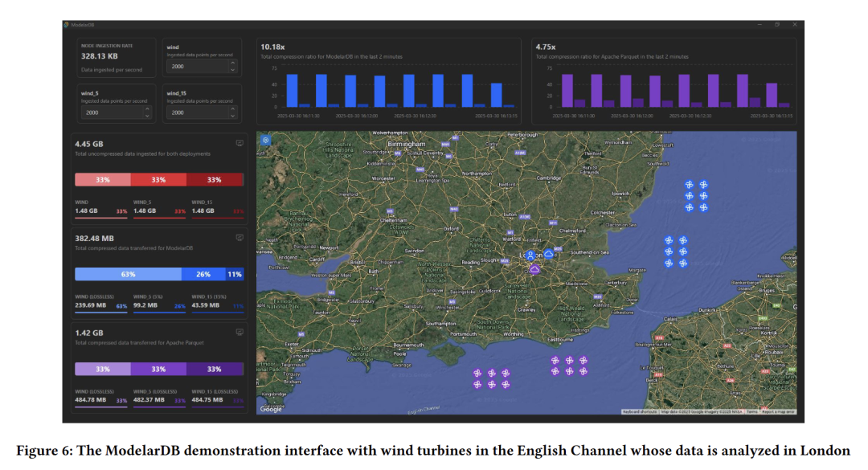868x470 pixels.
Task: Select bottom-left turbine in the northernmost blue cluster
Action: 690,207
